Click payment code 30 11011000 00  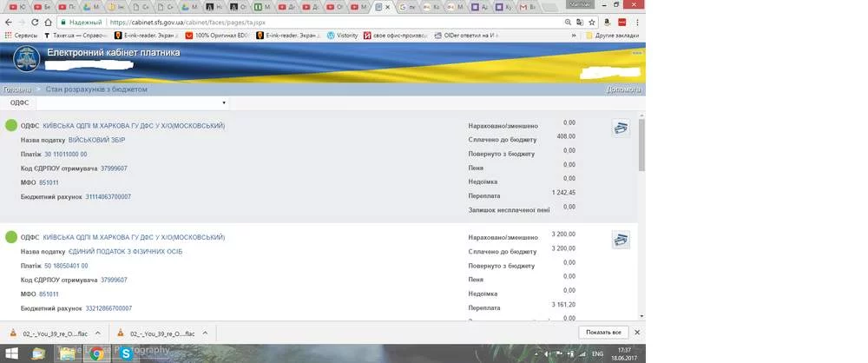[66, 155]
